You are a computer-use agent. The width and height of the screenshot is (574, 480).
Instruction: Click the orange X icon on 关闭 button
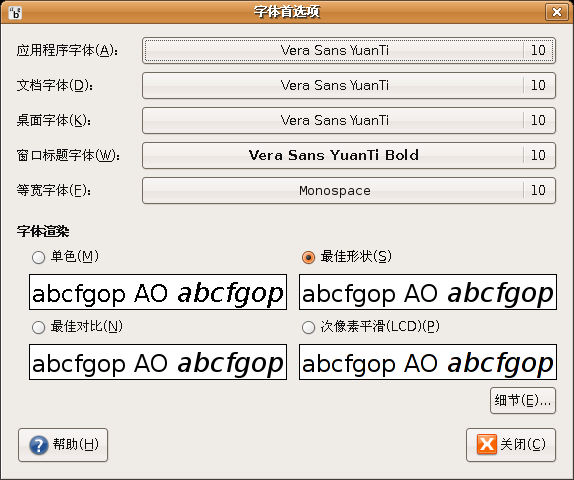click(x=487, y=444)
